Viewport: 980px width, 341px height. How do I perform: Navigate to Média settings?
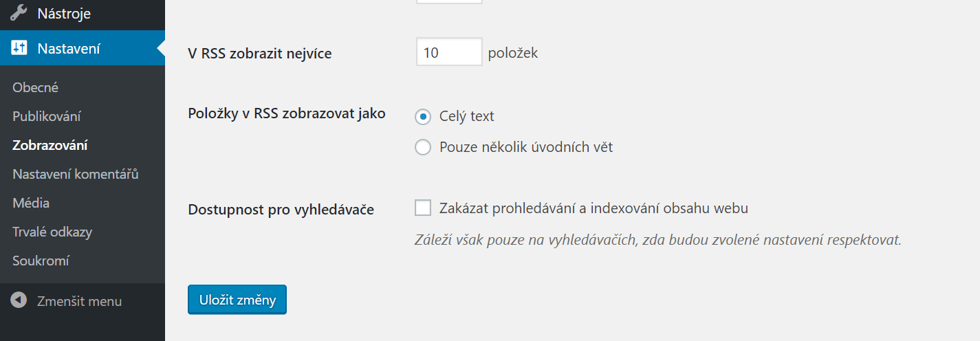31,203
